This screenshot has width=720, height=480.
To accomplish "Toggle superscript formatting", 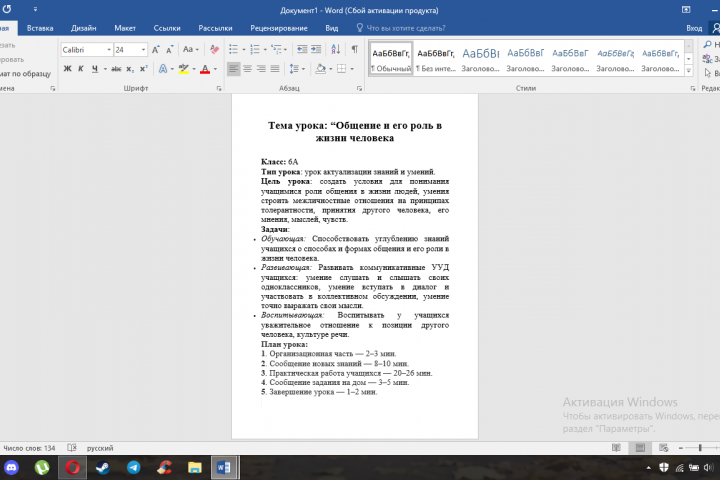I will pos(144,69).
